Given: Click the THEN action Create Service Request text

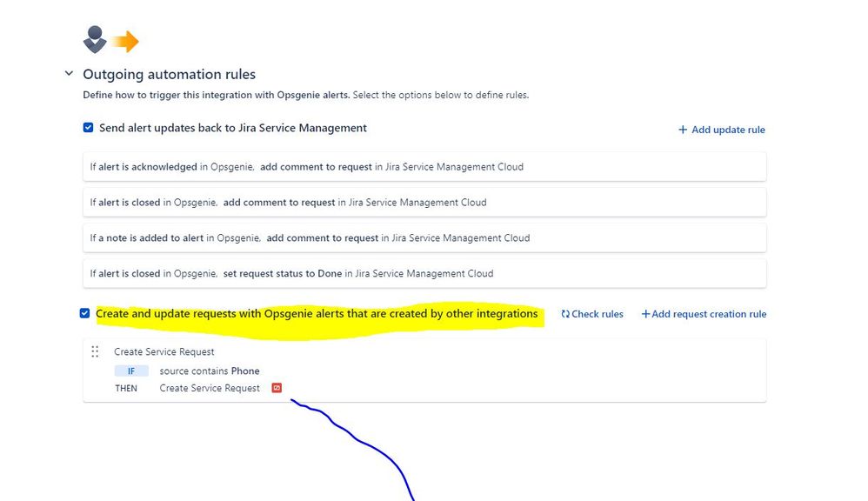Looking at the screenshot, I should pos(210,388).
